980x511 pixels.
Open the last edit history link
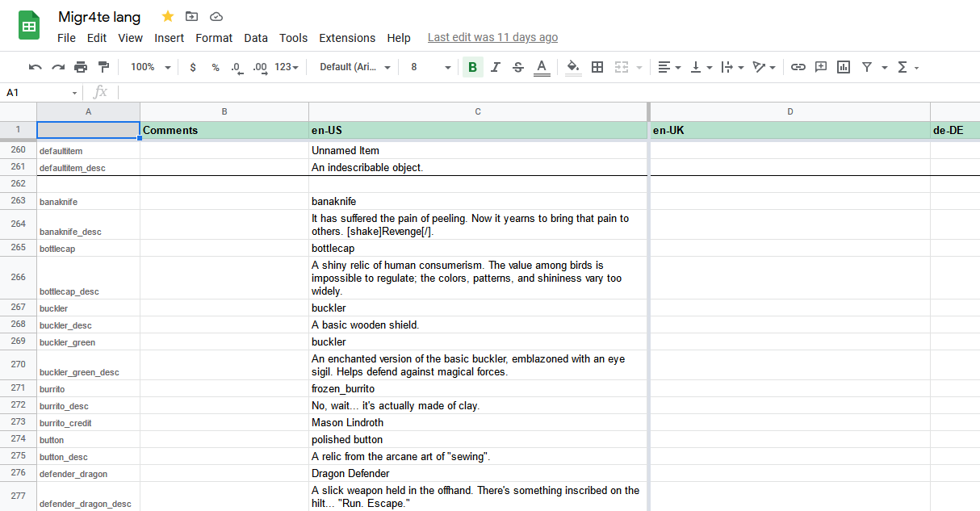click(x=492, y=37)
